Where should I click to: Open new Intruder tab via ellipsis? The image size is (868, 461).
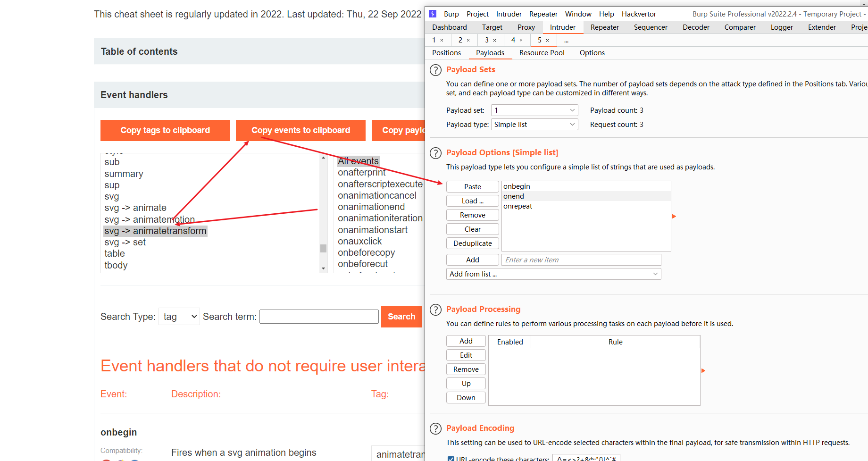(x=566, y=40)
